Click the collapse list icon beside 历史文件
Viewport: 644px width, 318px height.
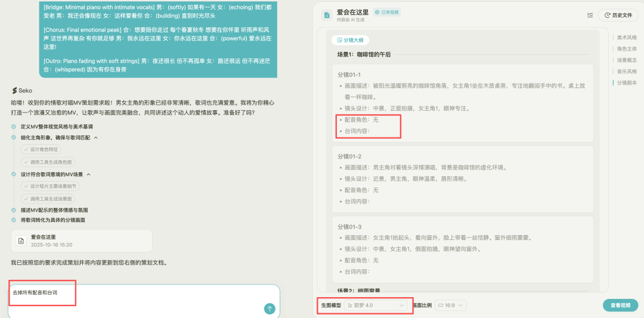[x=590, y=15]
